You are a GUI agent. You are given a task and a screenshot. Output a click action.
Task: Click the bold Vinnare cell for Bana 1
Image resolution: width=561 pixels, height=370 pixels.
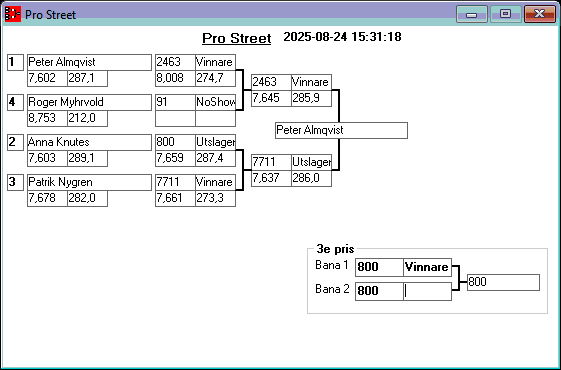click(x=428, y=267)
